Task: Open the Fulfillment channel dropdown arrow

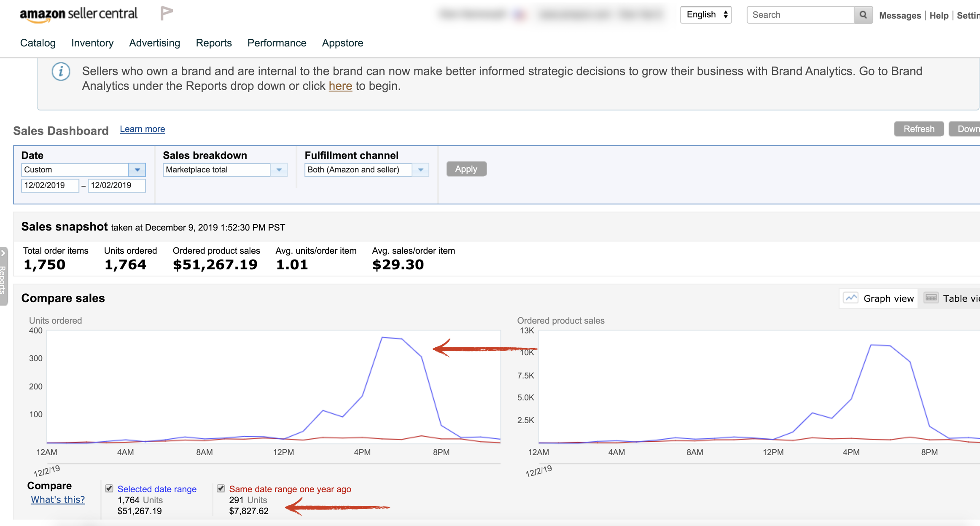Action: (420, 170)
